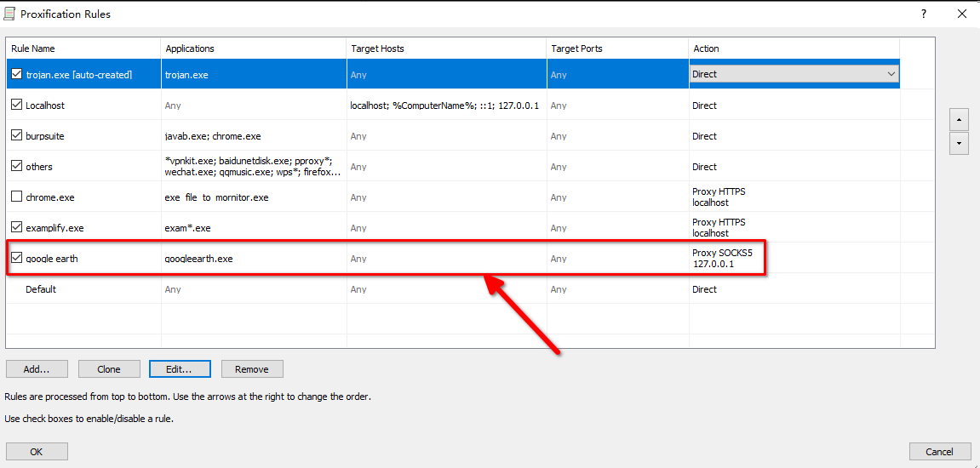Sort by the Rule Name column header
Screen dimensions: 980x468
[83, 49]
